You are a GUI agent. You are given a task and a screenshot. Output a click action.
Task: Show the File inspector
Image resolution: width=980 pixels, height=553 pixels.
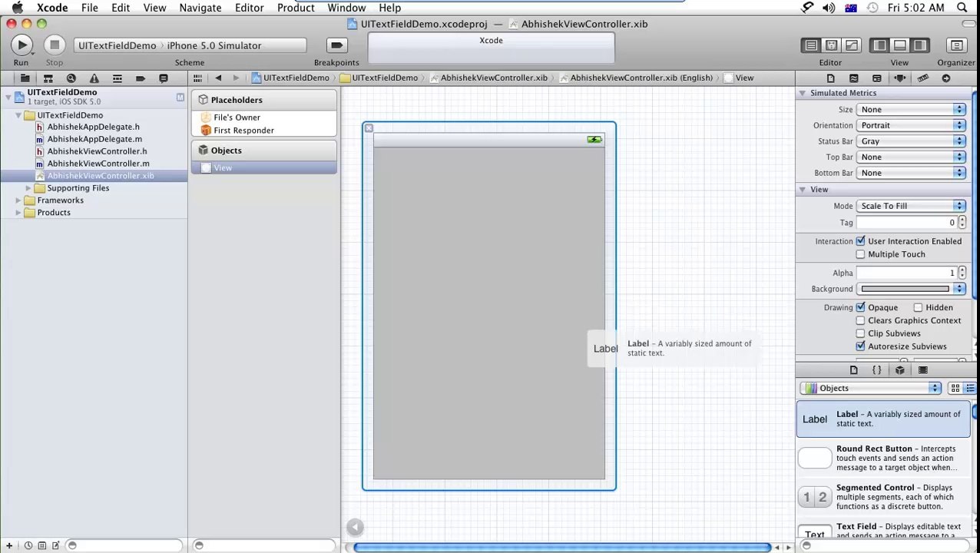830,78
